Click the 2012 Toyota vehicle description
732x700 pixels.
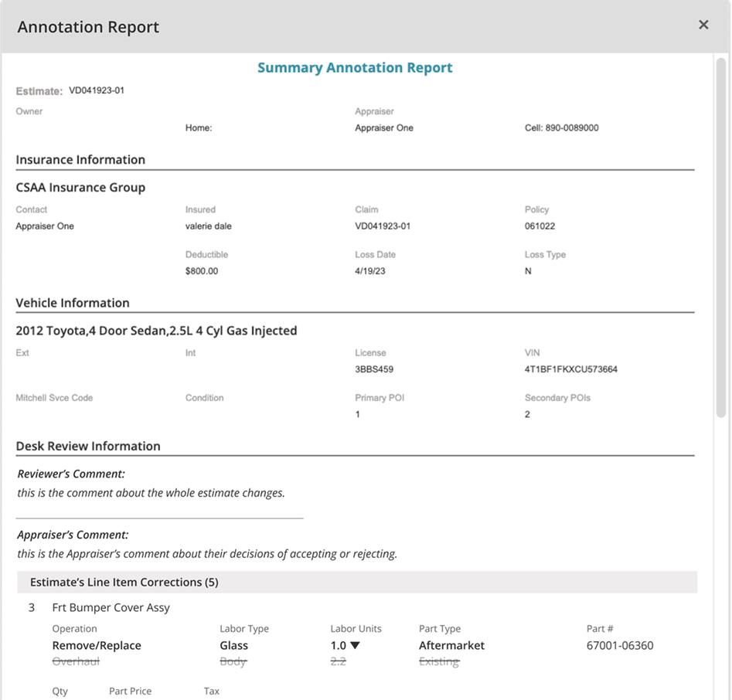156,331
